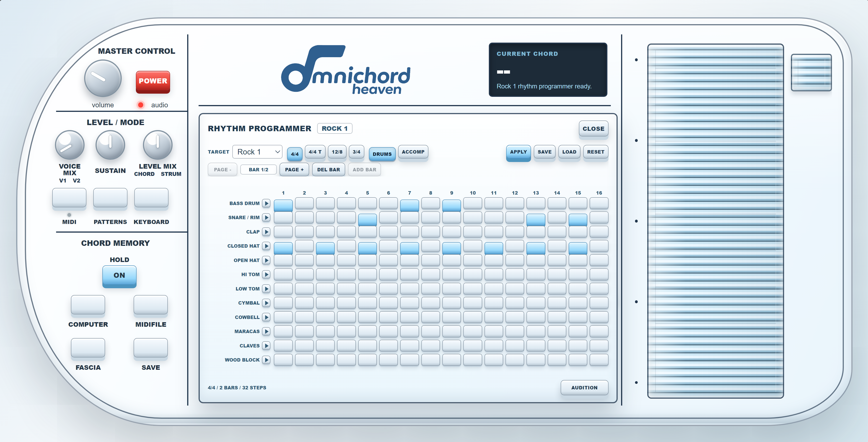
Task: Enable Wood Block on step 4
Action: pyautogui.click(x=346, y=360)
